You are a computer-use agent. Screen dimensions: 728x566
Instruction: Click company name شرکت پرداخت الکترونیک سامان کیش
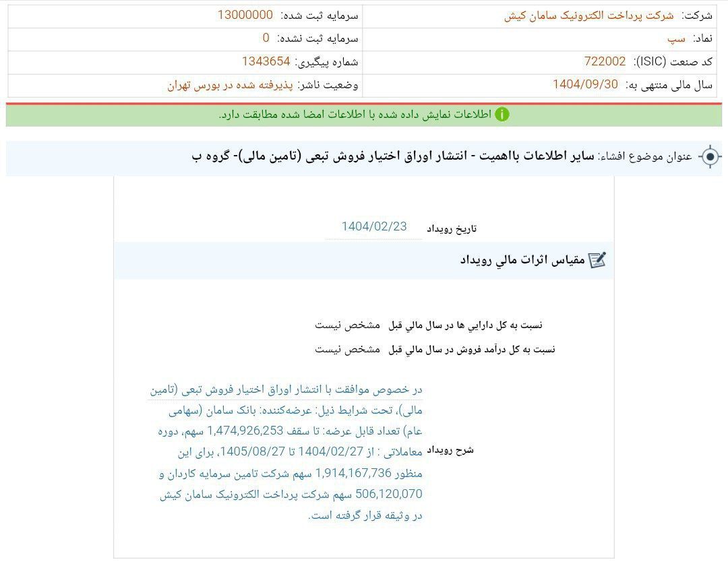pyautogui.click(x=588, y=15)
